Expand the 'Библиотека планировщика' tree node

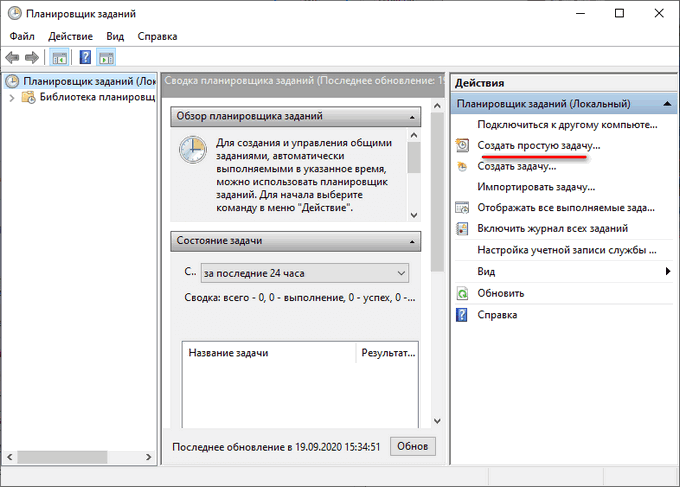[x=11, y=98]
